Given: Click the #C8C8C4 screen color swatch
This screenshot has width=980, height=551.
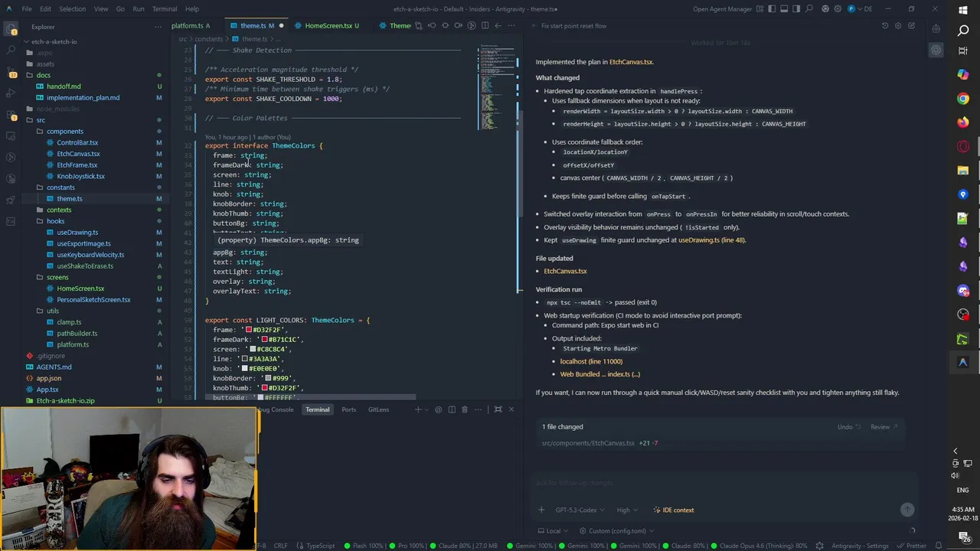Looking at the screenshot, I should point(252,349).
